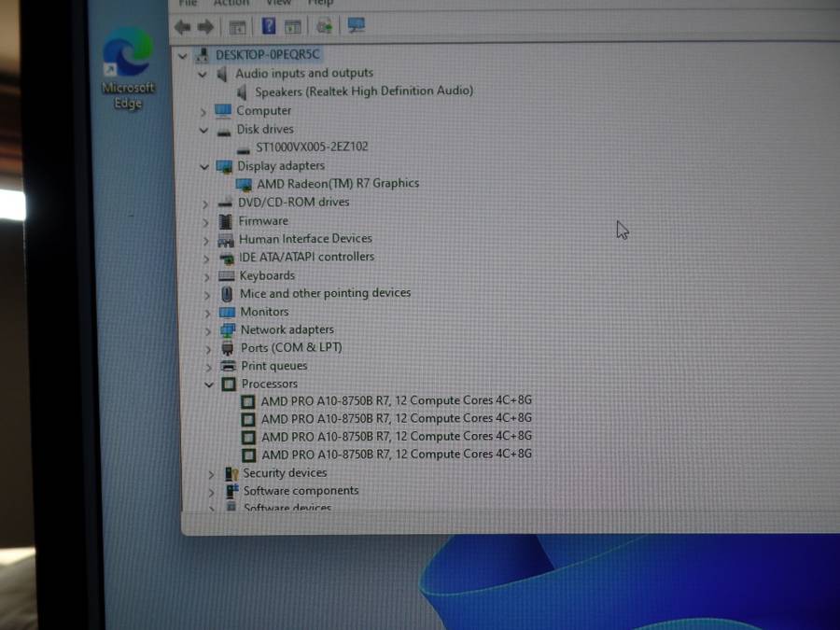The image size is (840, 630).
Task: Collapse the Processors category
Action: (209, 384)
